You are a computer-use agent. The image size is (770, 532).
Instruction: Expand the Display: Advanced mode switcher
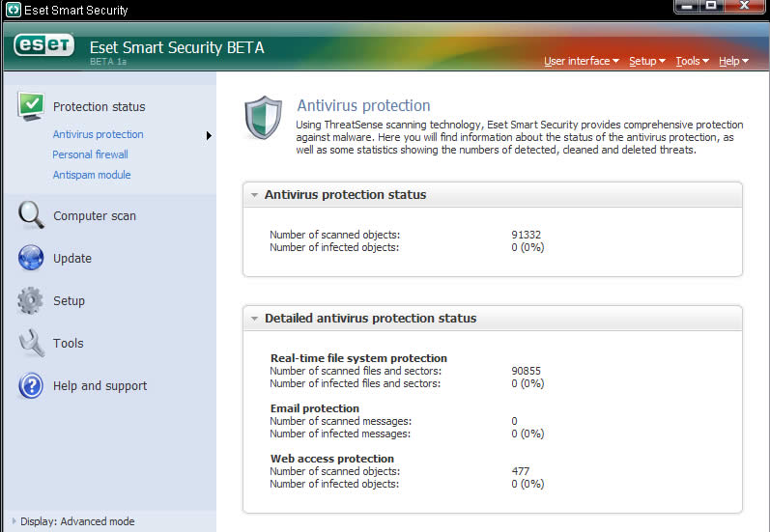[14, 521]
